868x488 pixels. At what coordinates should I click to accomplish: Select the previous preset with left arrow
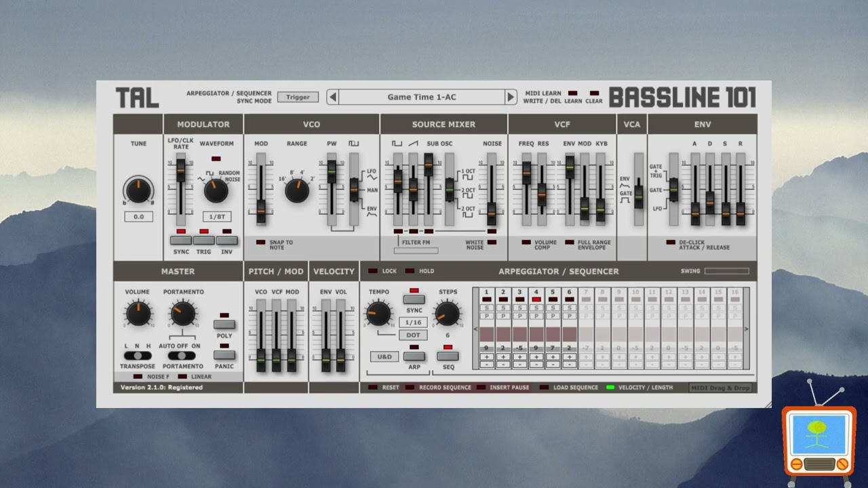[x=332, y=97]
